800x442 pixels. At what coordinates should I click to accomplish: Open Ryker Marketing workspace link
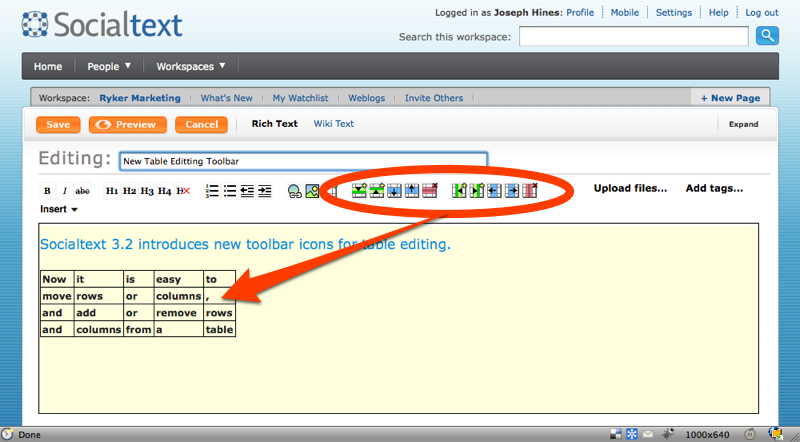140,98
